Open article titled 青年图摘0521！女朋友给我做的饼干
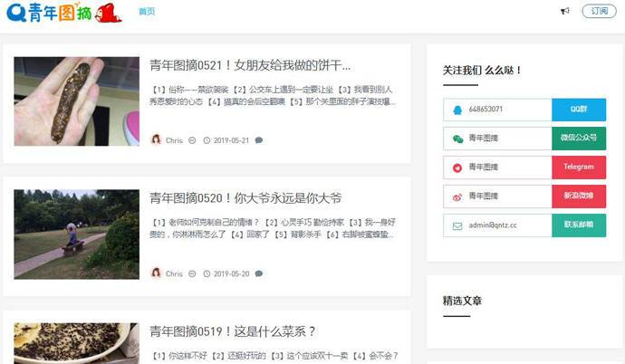The image size is (625, 364). click(x=250, y=65)
